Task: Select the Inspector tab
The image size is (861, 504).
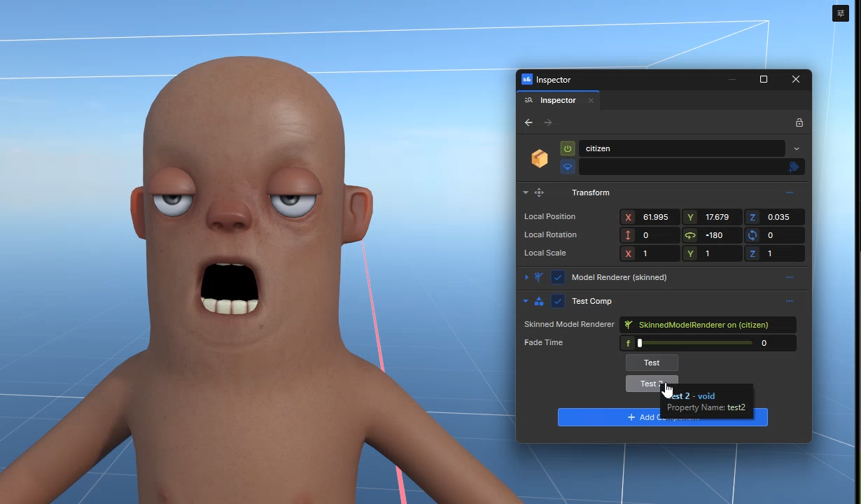Action: (558, 100)
